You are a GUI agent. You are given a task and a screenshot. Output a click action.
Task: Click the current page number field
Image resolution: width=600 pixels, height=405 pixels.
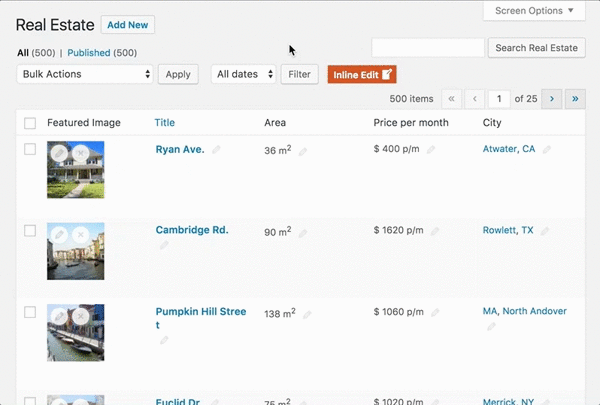499,99
